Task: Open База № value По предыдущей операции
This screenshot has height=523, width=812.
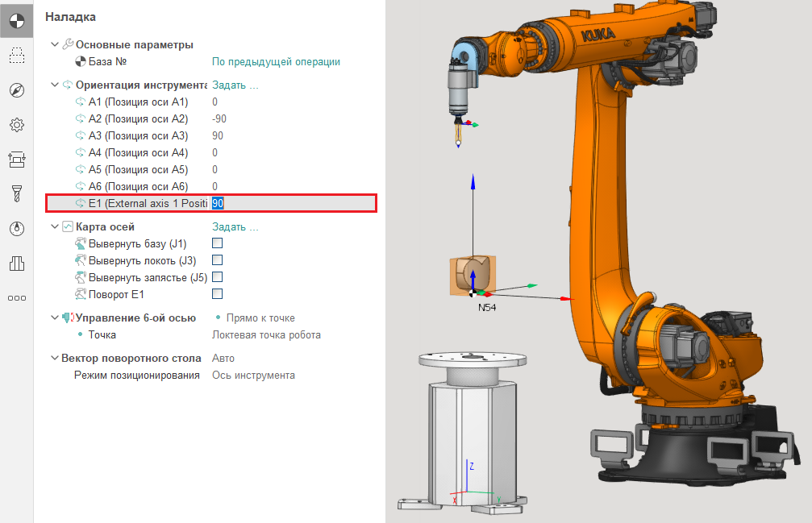Action: pos(276,61)
